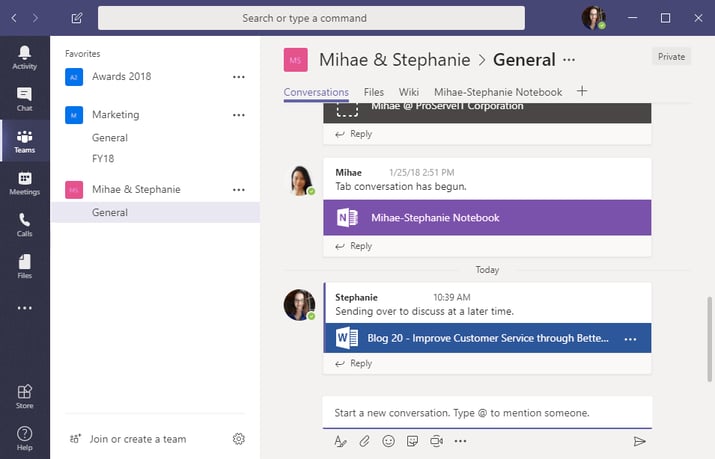Image resolution: width=715 pixels, height=459 pixels.
Task: Click the Private label
Action: (671, 57)
